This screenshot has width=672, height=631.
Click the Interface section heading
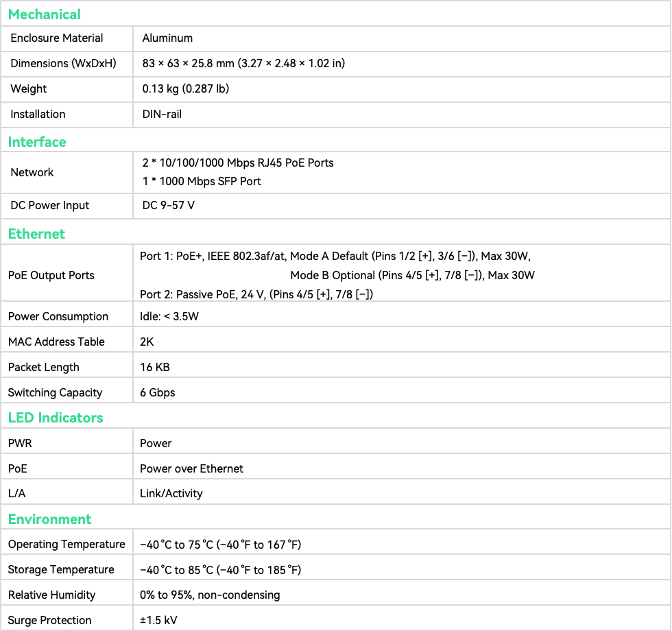[37, 142]
